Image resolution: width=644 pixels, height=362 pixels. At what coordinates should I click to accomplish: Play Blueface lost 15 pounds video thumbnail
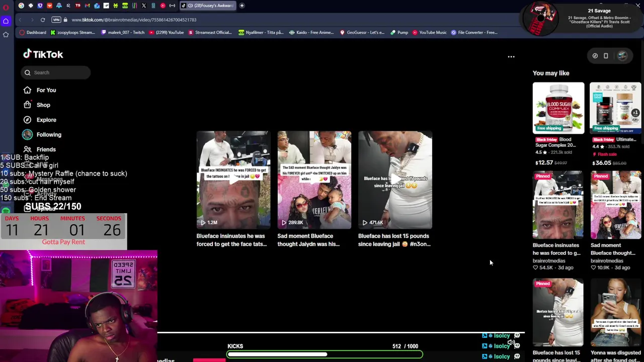tap(395, 180)
